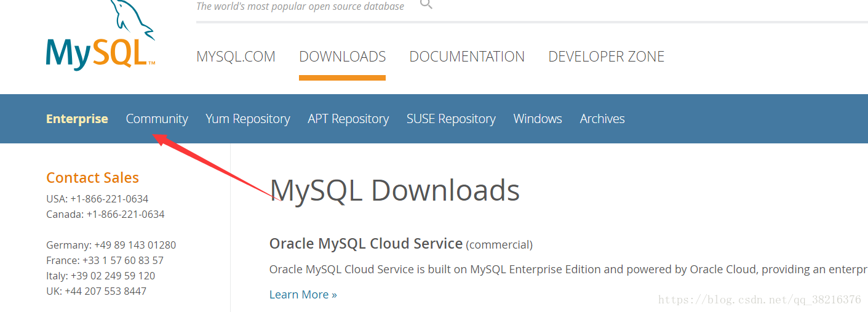Open the APT Repository tab
Viewport: 868px width, 312px height.
click(348, 119)
